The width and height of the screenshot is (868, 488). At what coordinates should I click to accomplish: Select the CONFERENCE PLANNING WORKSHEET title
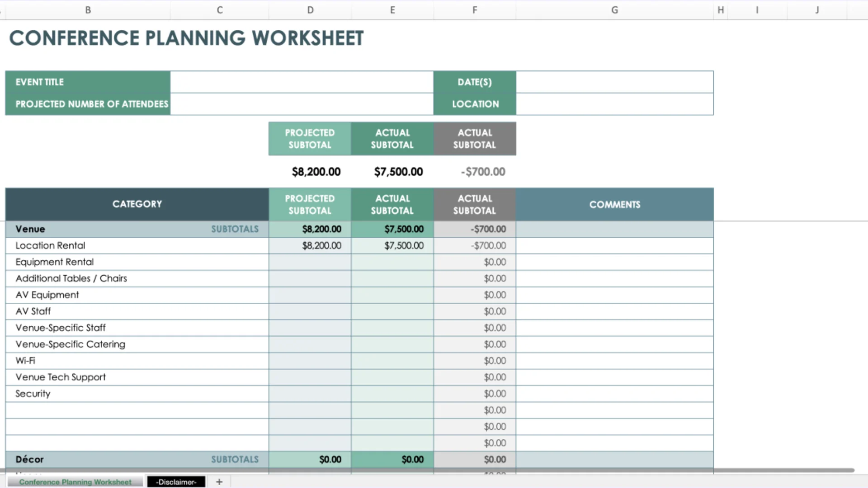[186, 38]
